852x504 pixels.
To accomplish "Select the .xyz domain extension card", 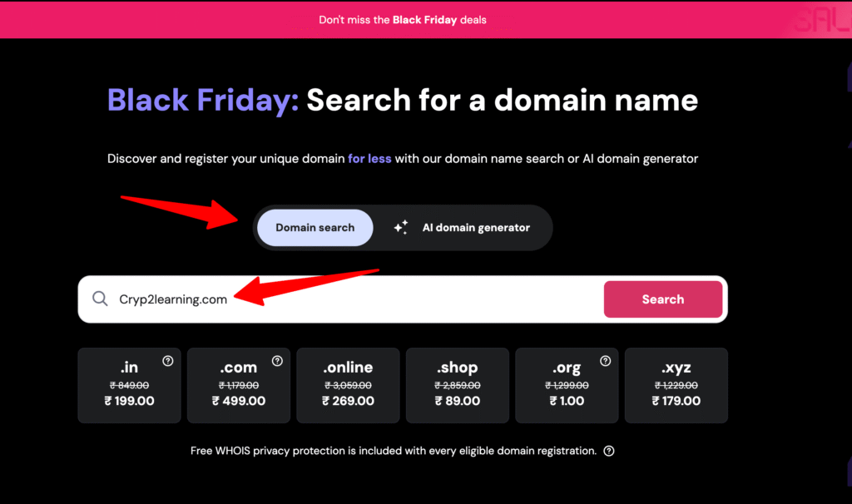I will pyautogui.click(x=676, y=385).
